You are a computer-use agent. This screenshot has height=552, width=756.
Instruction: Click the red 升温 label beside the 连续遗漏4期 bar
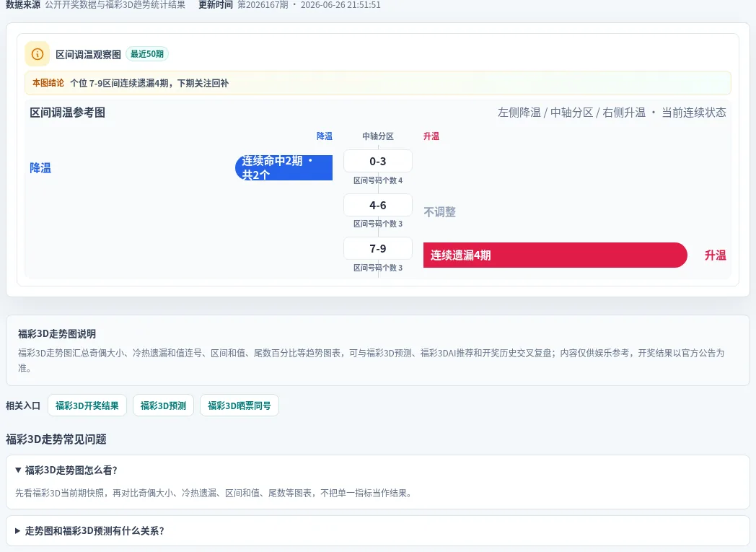click(x=716, y=255)
